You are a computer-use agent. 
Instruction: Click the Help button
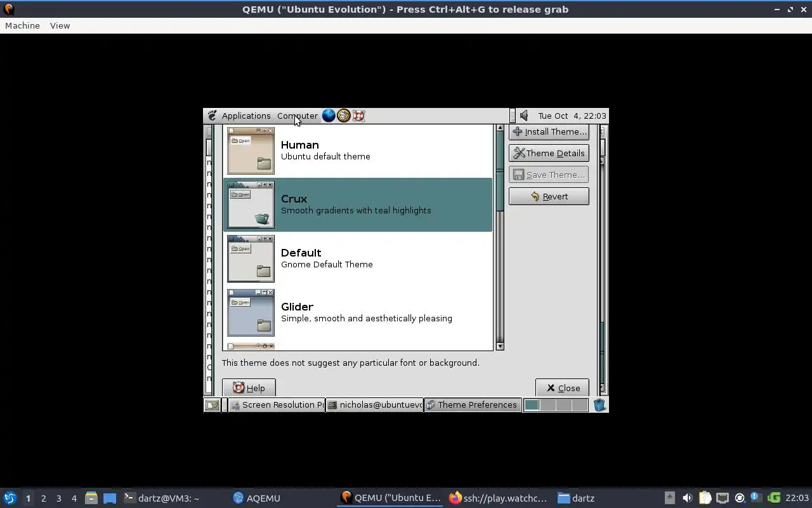coord(249,388)
